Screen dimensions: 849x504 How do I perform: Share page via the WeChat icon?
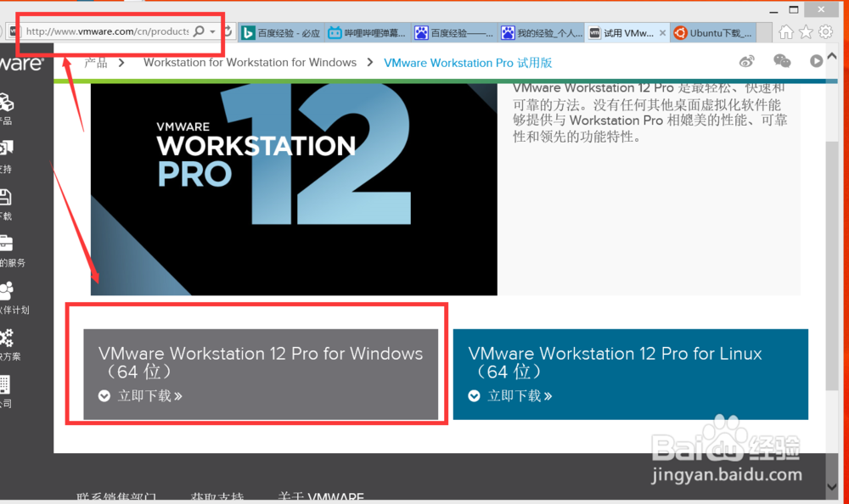tap(782, 61)
